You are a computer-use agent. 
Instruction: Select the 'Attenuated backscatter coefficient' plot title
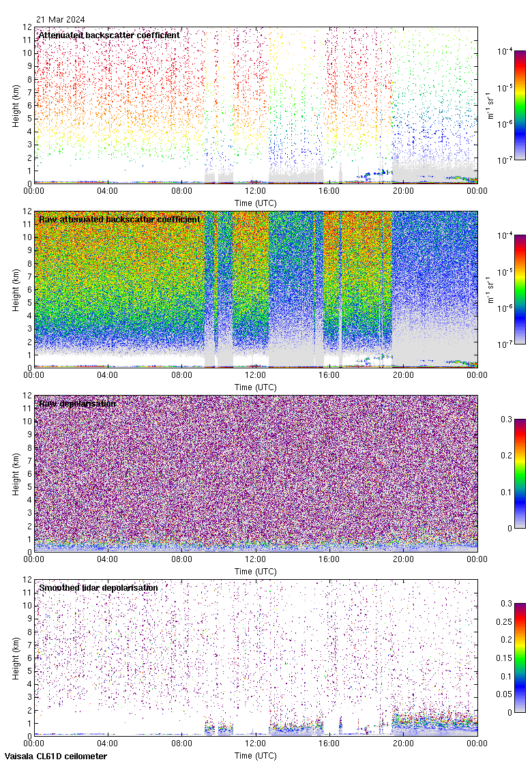tap(109, 35)
